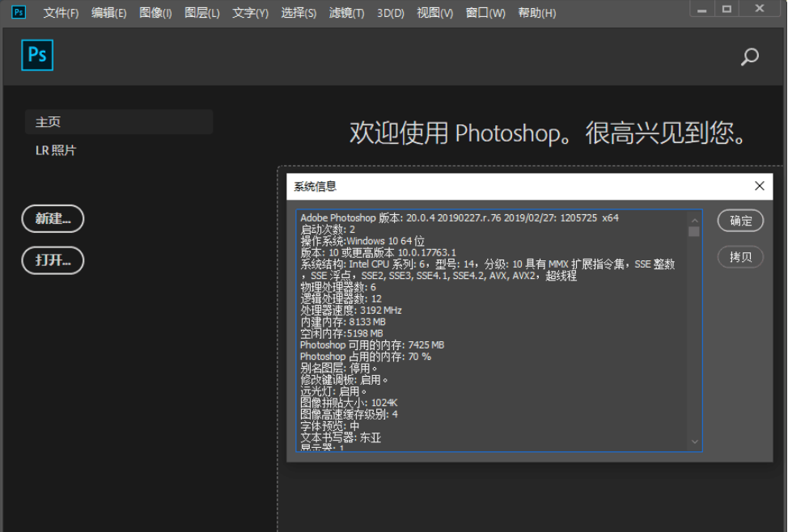788x532 pixels.
Task: Click the 内建内存: 8133 MB line
Action: point(343,322)
